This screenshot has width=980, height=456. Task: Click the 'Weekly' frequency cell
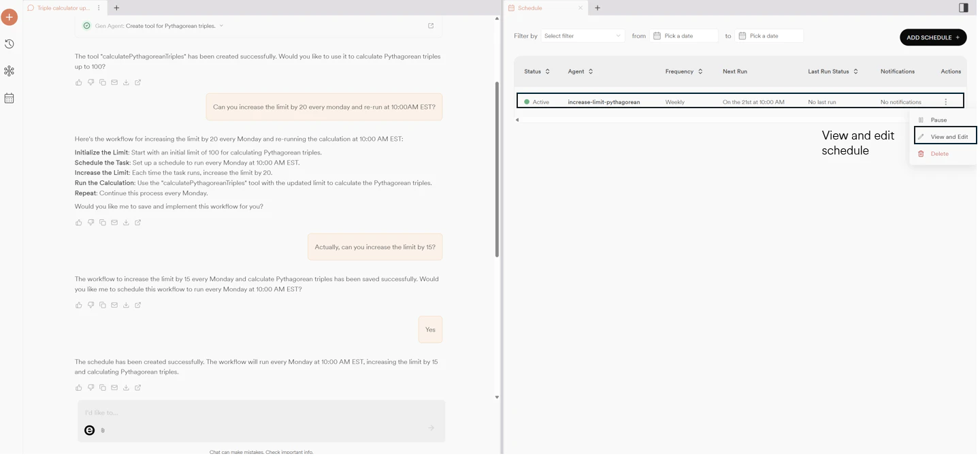675,102
